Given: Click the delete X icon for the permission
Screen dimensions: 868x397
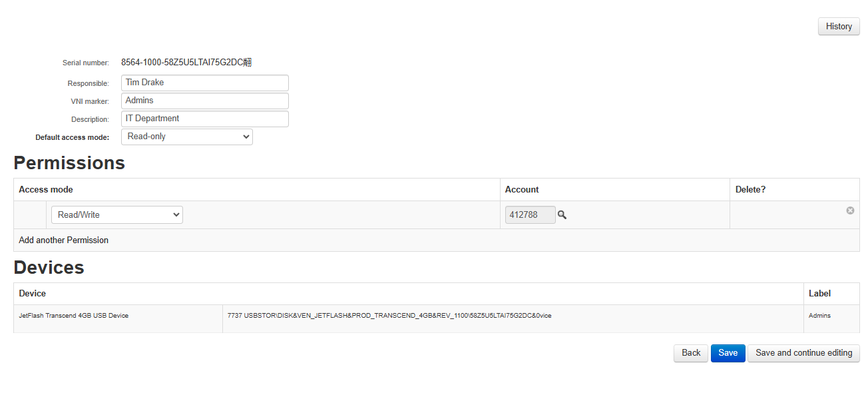Looking at the screenshot, I should (850, 210).
